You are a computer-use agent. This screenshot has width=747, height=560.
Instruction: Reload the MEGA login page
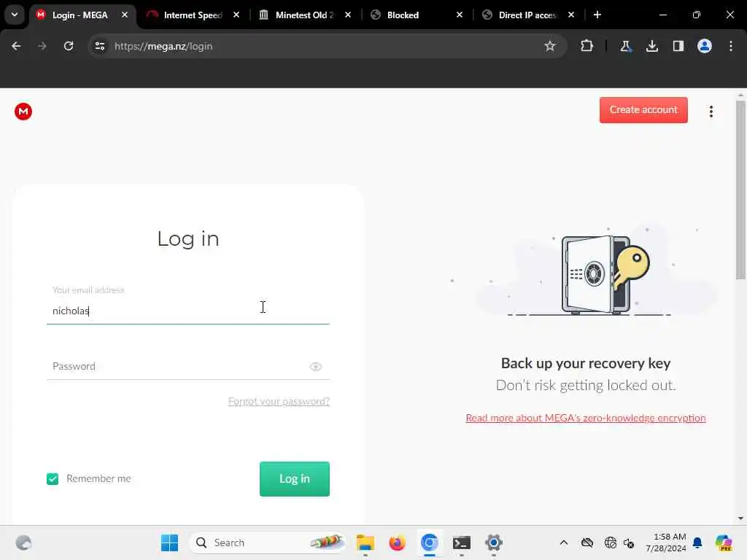tap(69, 46)
